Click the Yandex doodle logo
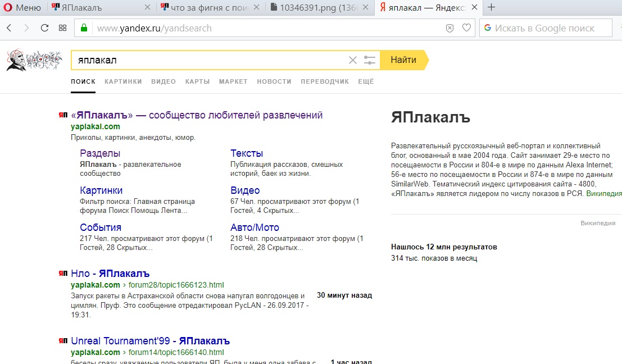 pos(34,60)
